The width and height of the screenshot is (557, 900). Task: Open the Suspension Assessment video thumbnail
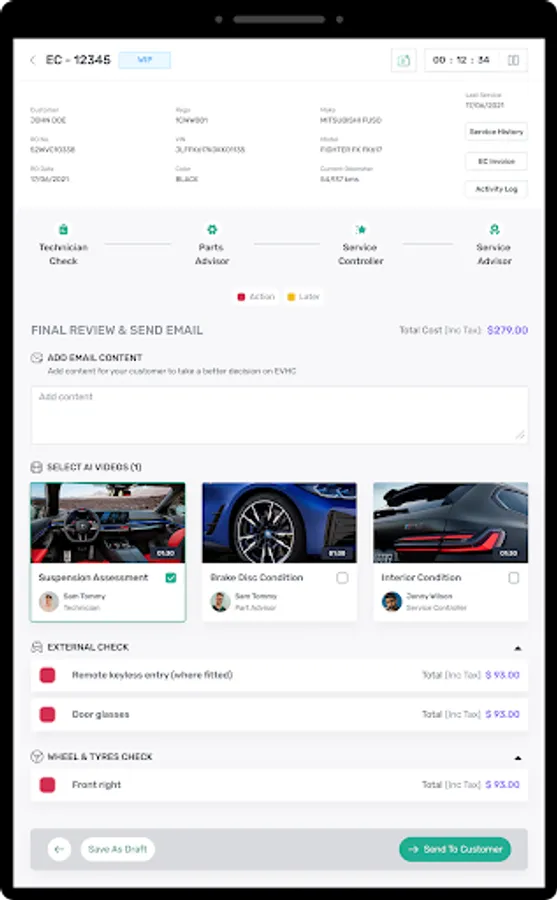108,523
